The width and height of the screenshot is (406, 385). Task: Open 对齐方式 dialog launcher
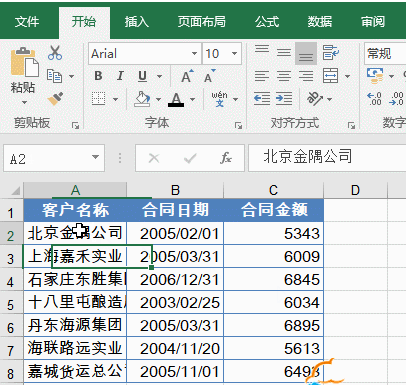tap(351, 126)
